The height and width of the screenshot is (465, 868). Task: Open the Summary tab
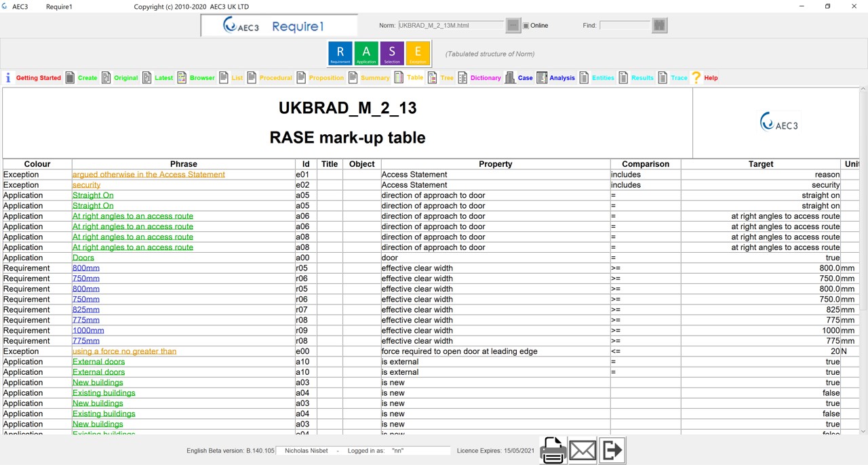pos(375,78)
